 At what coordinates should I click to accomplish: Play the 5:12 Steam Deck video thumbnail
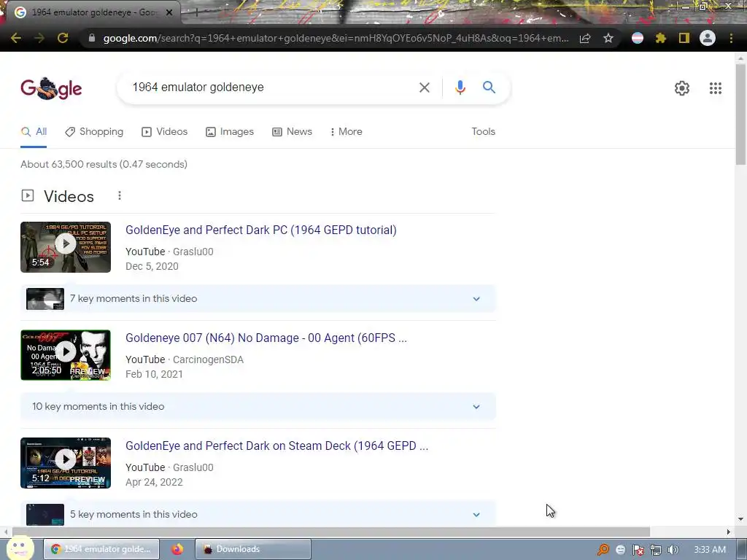pos(66,463)
